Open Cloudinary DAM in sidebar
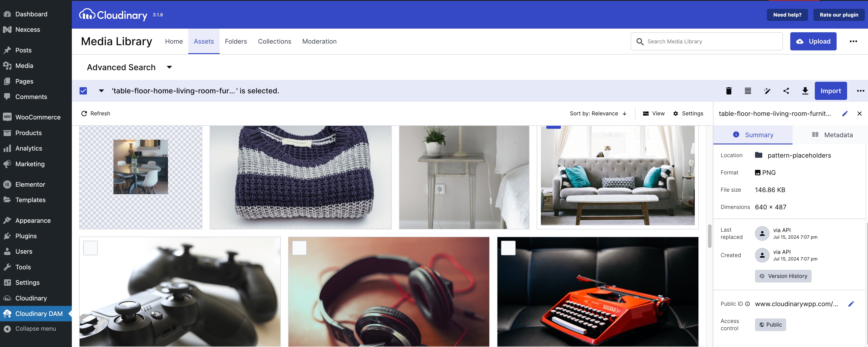The height and width of the screenshot is (347, 868). click(x=36, y=314)
